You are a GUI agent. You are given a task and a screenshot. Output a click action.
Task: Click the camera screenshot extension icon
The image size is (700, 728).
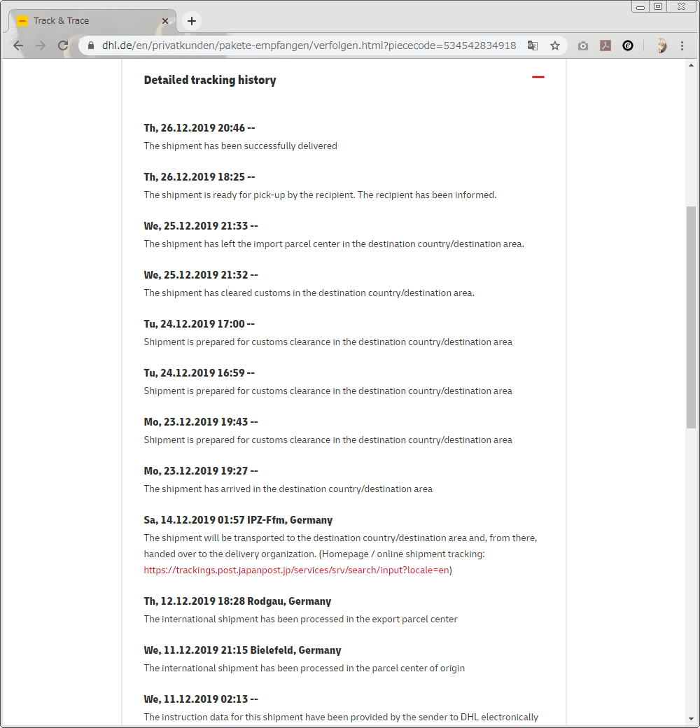pos(582,45)
